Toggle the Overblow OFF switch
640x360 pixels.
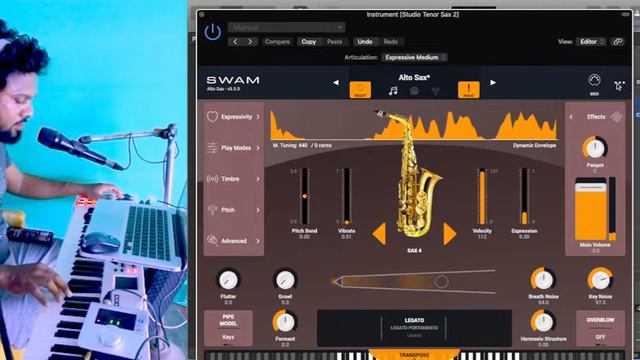(x=600, y=328)
